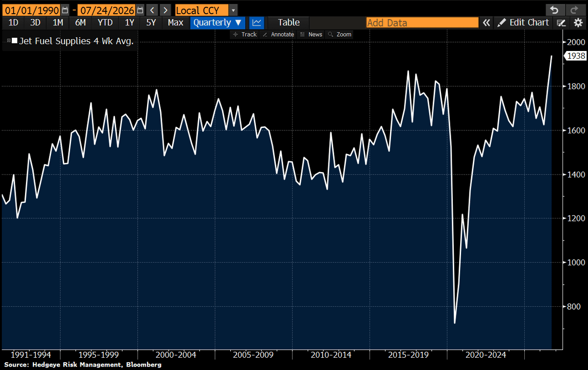Click the 2020-2024 x-axis label
The width and height of the screenshot is (588, 370).
[487, 354]
